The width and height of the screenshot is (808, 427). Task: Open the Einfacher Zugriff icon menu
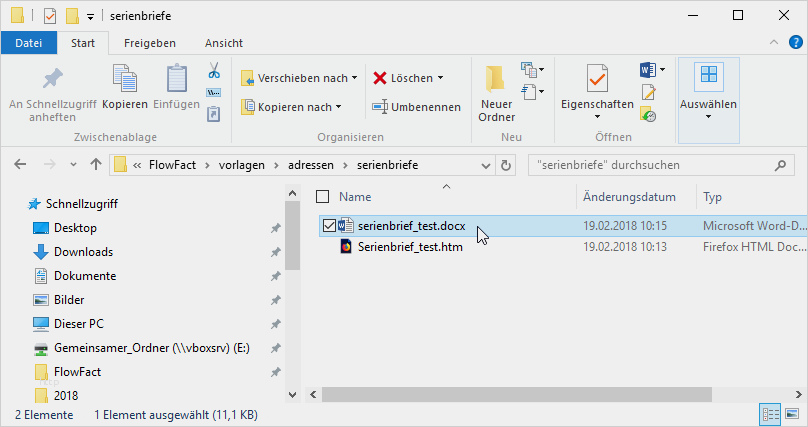[532, 92]
